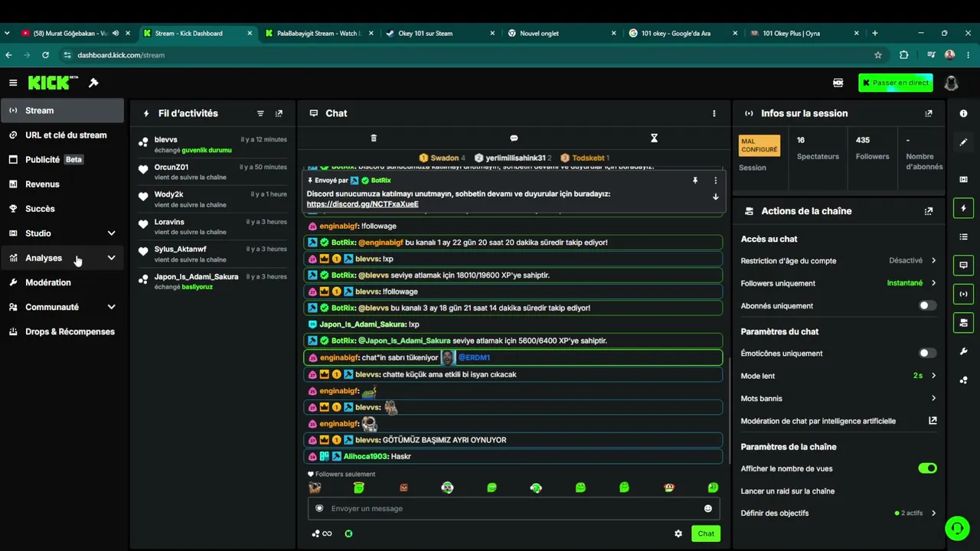The width and height of the screenshot is (980, 551).
Task: Click the info icon in the right sidebar
Action: tap(963, 113)
